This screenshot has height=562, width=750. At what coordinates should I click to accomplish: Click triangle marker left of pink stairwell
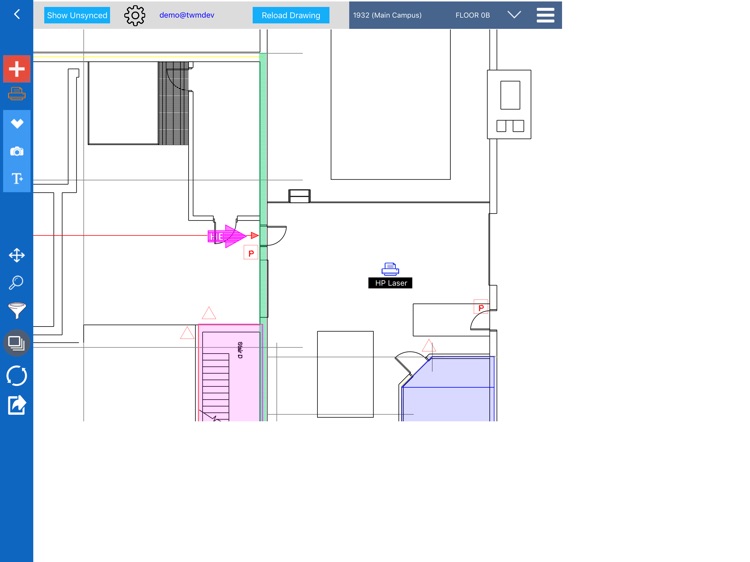click(187, 332)
